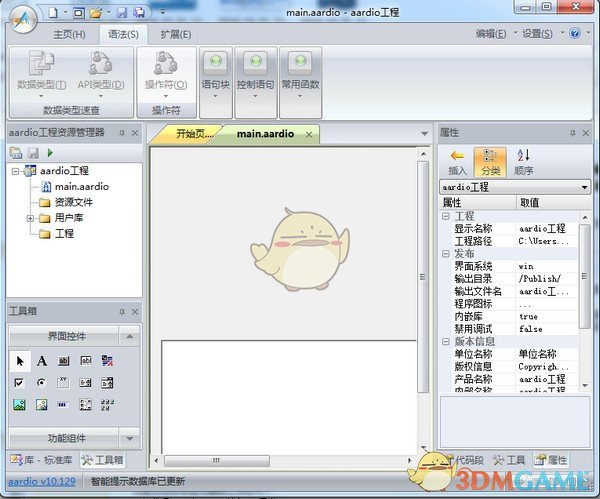
Task: Click the new window form icon
Action: (79, 13)
